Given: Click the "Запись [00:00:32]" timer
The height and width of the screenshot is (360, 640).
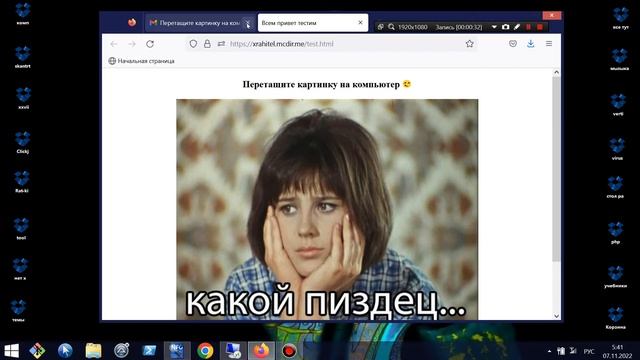Looking at the screenshot, I should 459,27.
